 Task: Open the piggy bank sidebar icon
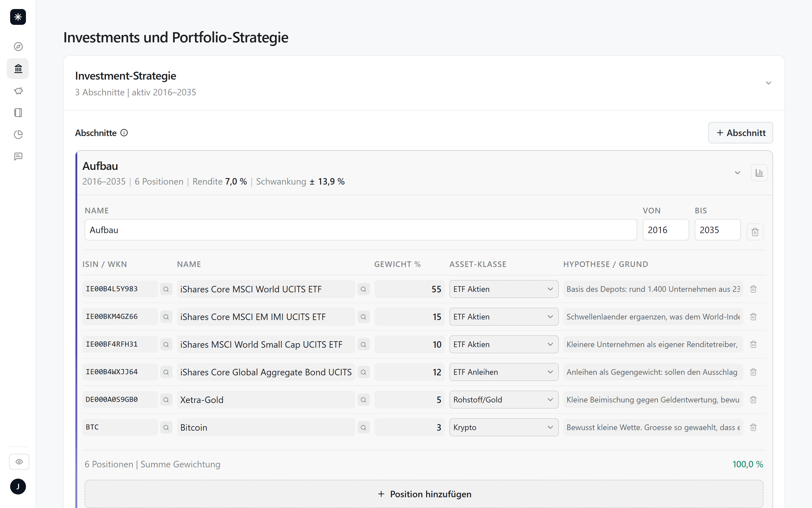click(18, 91)
